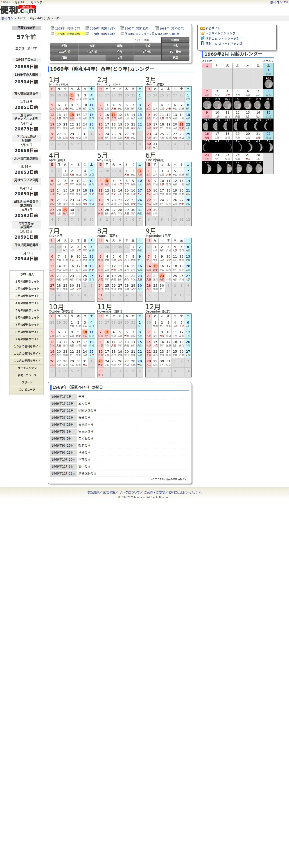This screenshot has width=289, height=868.
Task: Open スポーツ sidebar item
Action: [27, 382]
